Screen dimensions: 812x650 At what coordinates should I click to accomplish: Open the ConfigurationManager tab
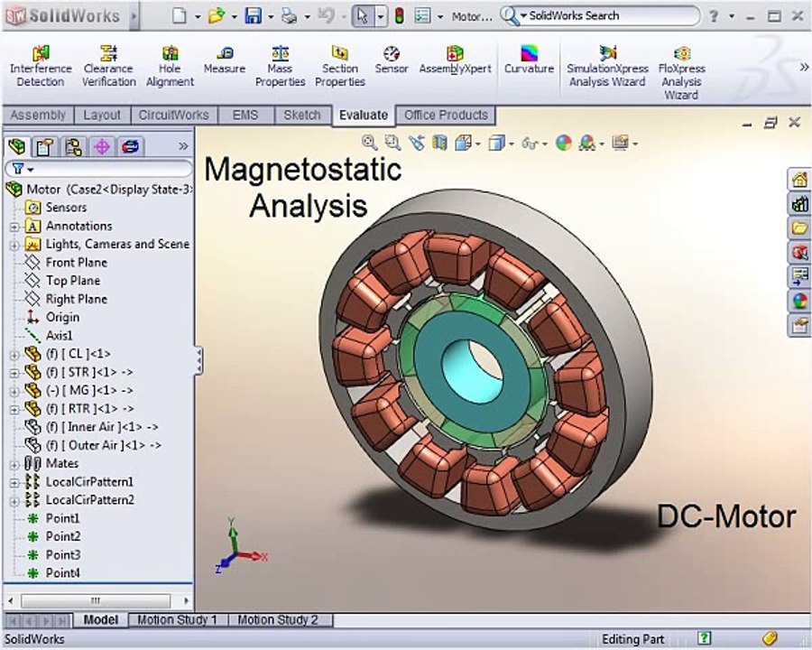(74, 146)
